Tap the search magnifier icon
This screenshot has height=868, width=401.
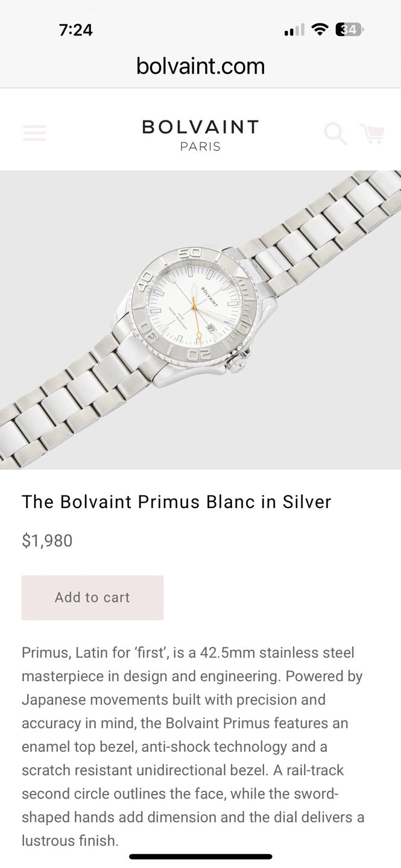point(335,134)
